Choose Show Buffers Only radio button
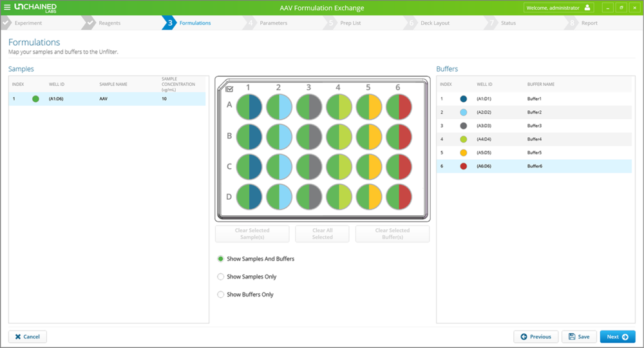This screenshot has height=348, width=644. pyautogui.click(x=221, y=295)
